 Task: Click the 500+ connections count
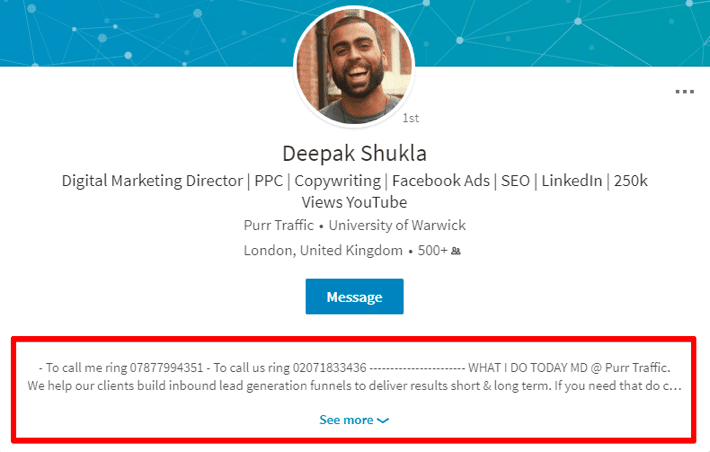[431, 250]
